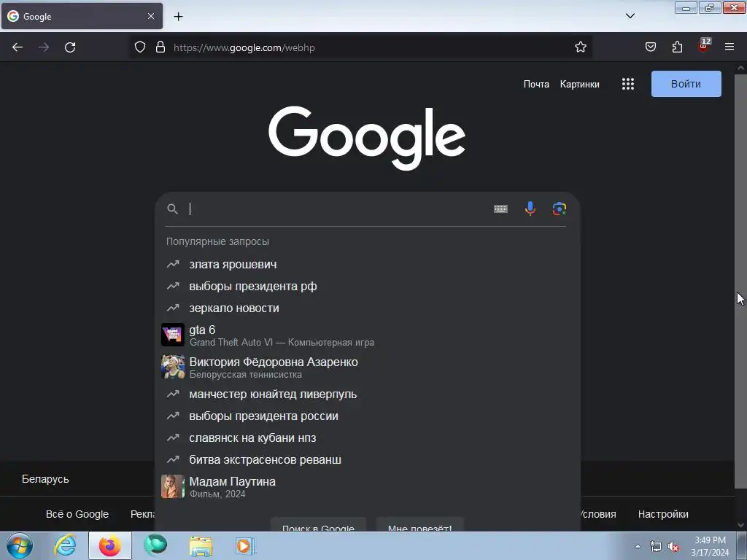Open the Firefox hamburger menu

click(x=729, y=47)
